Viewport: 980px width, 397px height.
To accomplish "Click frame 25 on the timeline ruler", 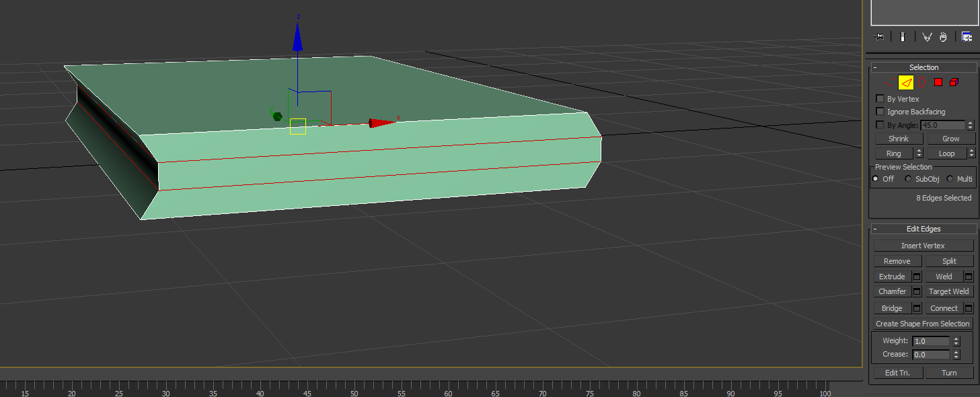I will pos(118,393).
